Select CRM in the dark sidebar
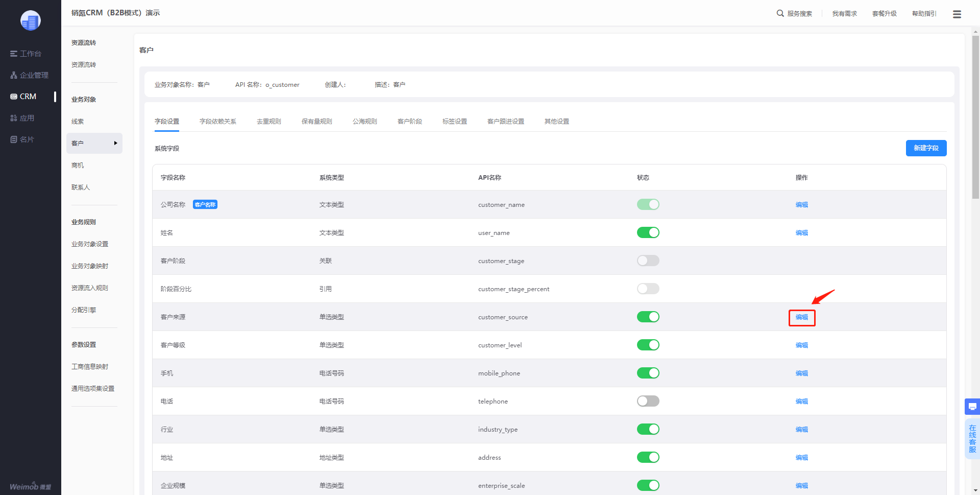The width and height of the screenshot is (980, 495). click(23, 97)
